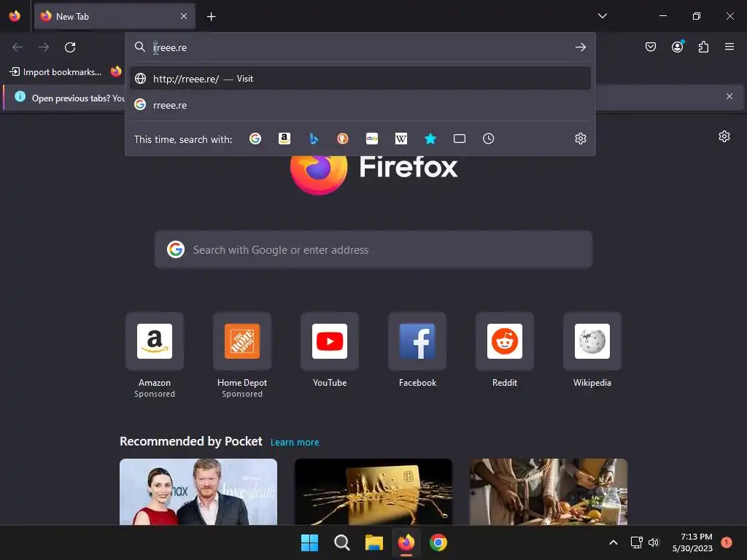Viewport: 747px width, 560px height.
Task: Click Chrome icon in taskbar
Action: 438,542
